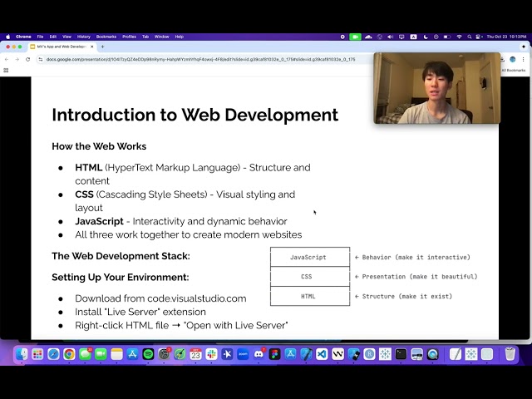532x399 pixels.
Task: Go forward in Chrome navigation
Action: (17, 59)
